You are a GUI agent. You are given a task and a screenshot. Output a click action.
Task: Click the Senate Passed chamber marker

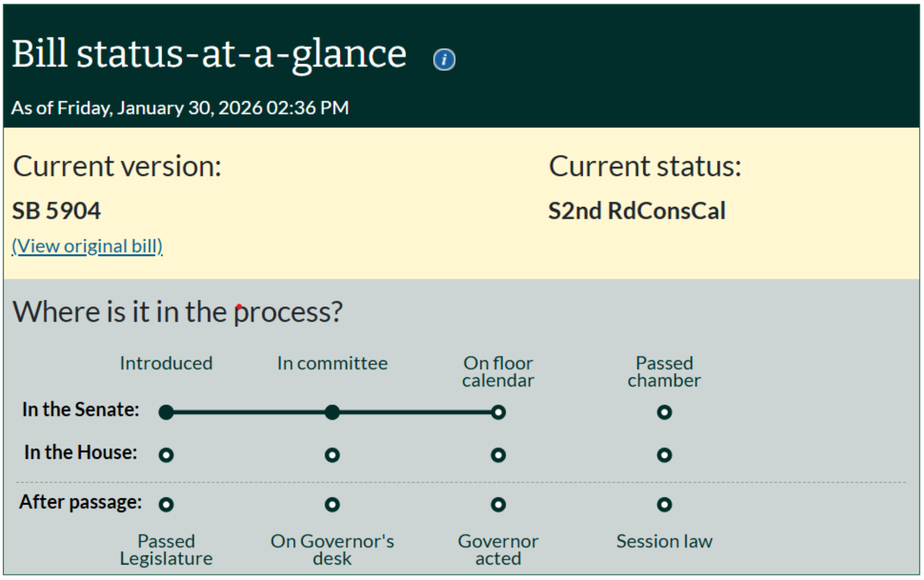tap(664, 412)
